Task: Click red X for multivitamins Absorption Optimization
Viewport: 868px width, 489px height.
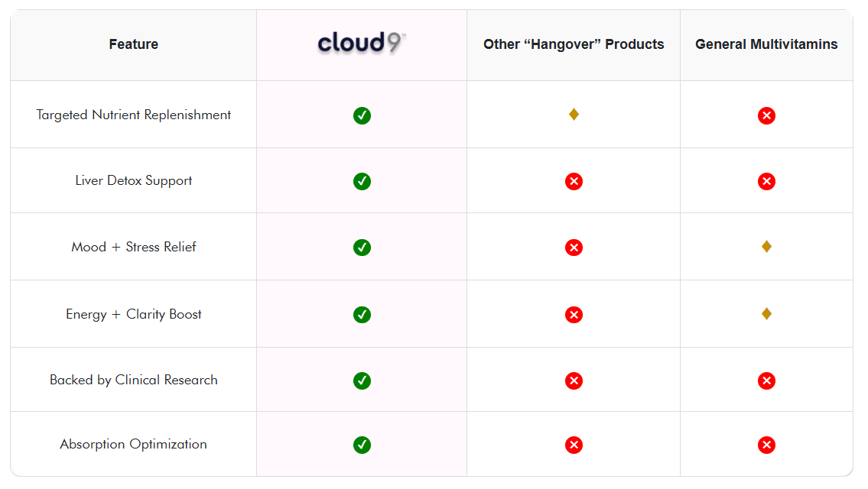Action: coord(766,445)
